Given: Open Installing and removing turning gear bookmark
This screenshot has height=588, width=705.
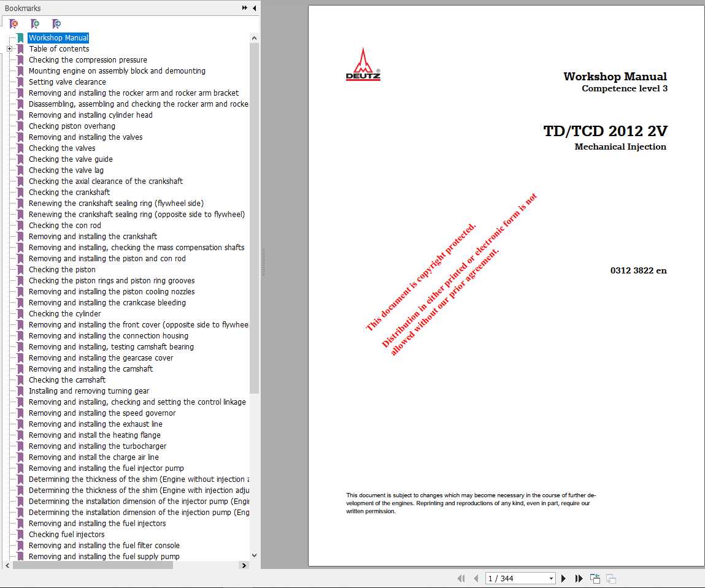Looking at the screenshot, I should (x=89, y=391).
